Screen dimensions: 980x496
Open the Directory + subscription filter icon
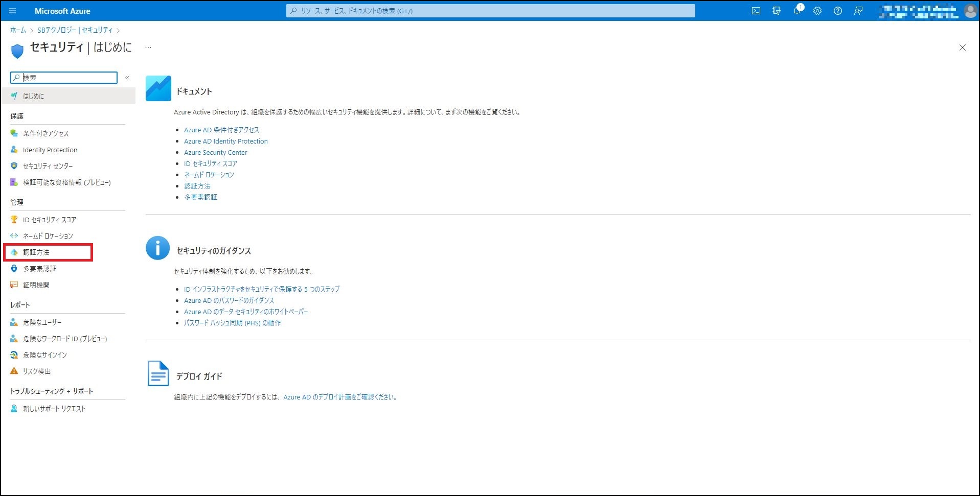pos(777,11)
